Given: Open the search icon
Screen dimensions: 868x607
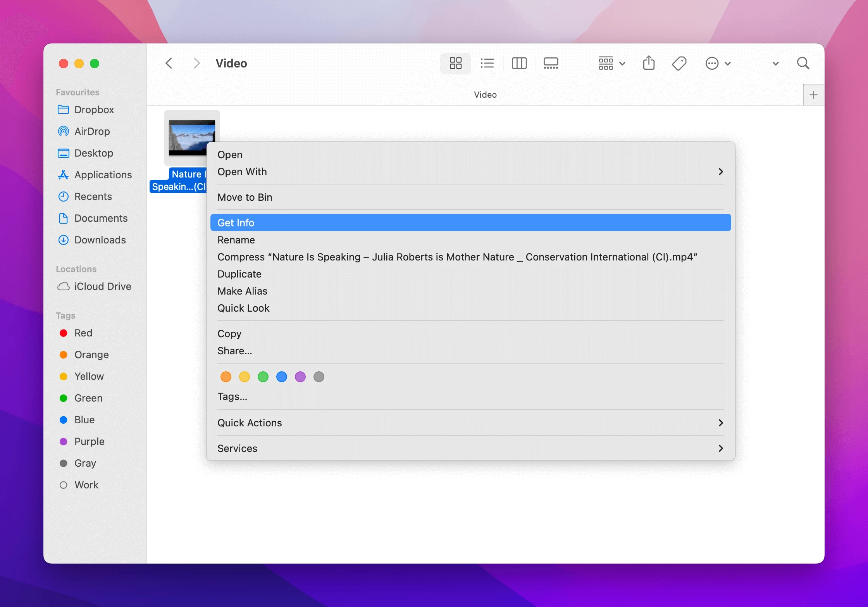Looking at the screenshot, I should [x=803, y=63].
